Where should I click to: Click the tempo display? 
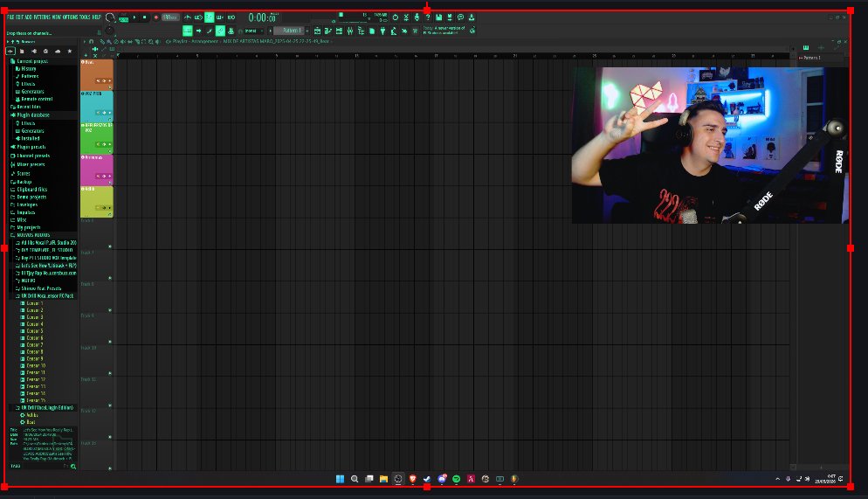pos(170,17)
